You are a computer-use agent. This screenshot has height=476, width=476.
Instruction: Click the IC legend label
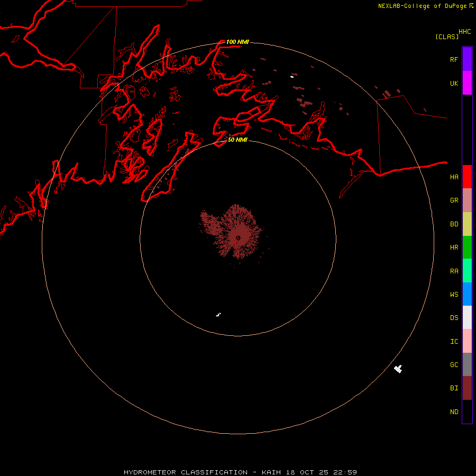pyautogui.click(x=454, y=342)
